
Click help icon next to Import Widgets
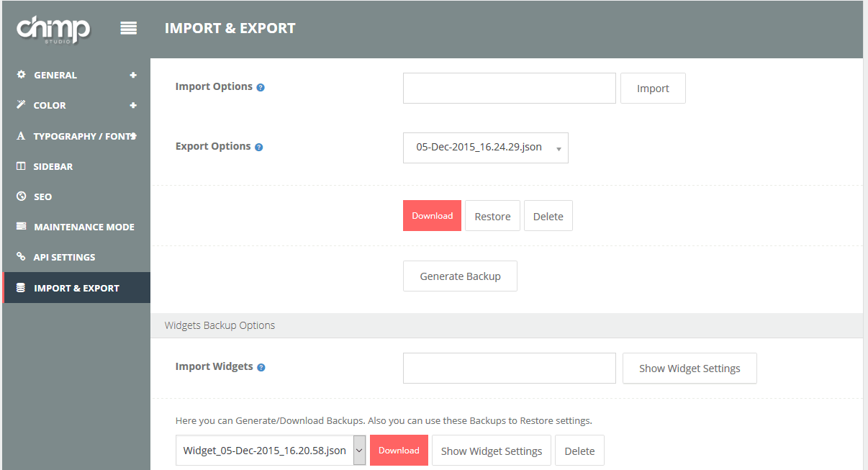tap(261, 368)
